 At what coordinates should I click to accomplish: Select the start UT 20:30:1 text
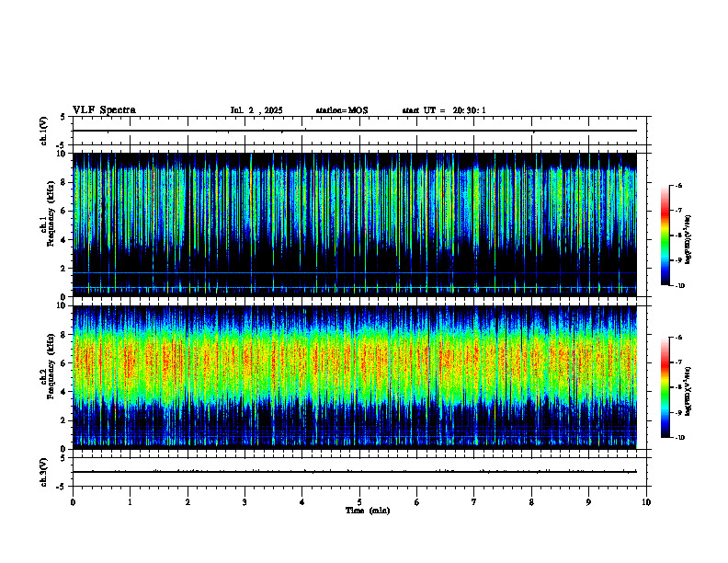(x=444, y=110)
